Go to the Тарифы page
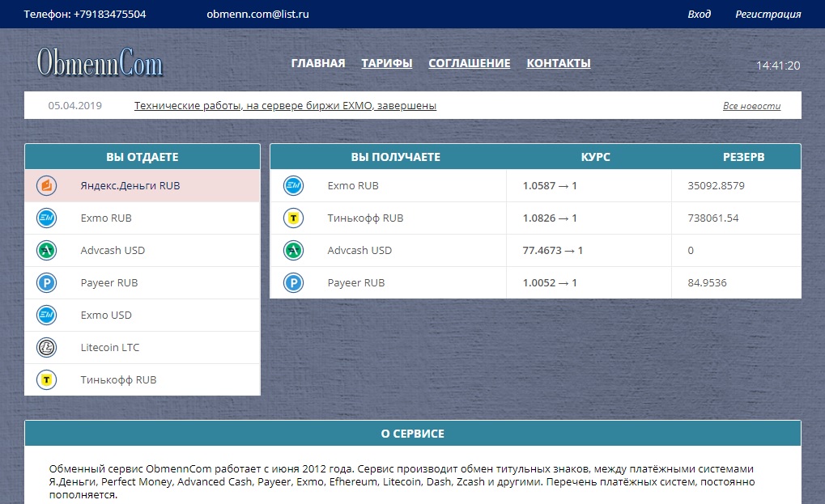Image resolution: width=825 pixels, height=504 pixels. 387,63
